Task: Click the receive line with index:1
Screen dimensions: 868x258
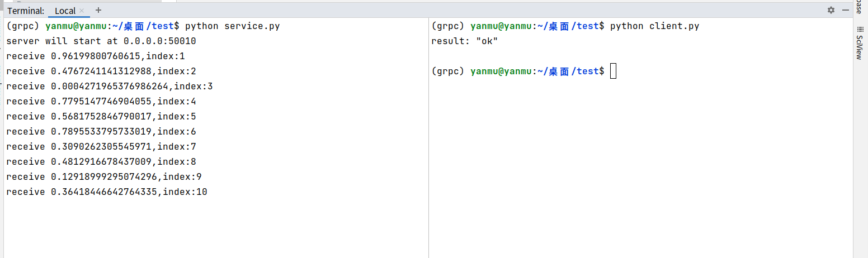Action: click(96, 56)
